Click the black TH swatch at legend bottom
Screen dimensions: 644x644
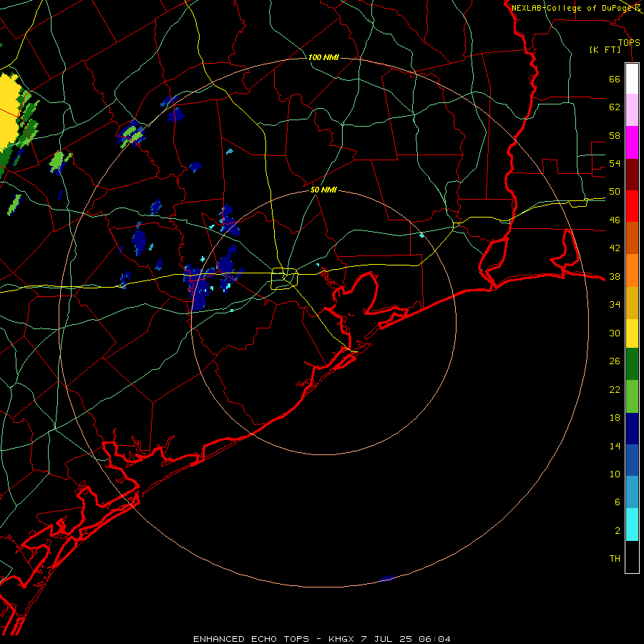632,557
